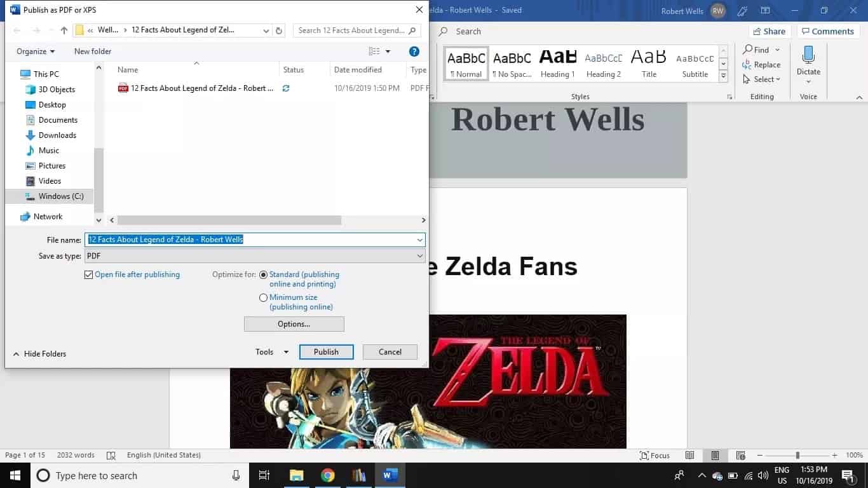The height and width of the screenshot is (488, 868).
Task: Click the Dictate microphone icon
Action: click(x=809, y=55)
